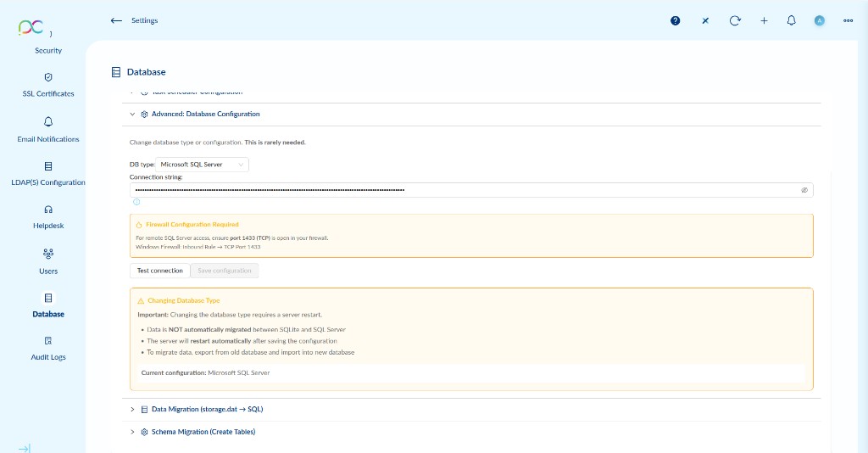Click the X icon in top toolbar
868x453 pixels.
tap(705, 20)
